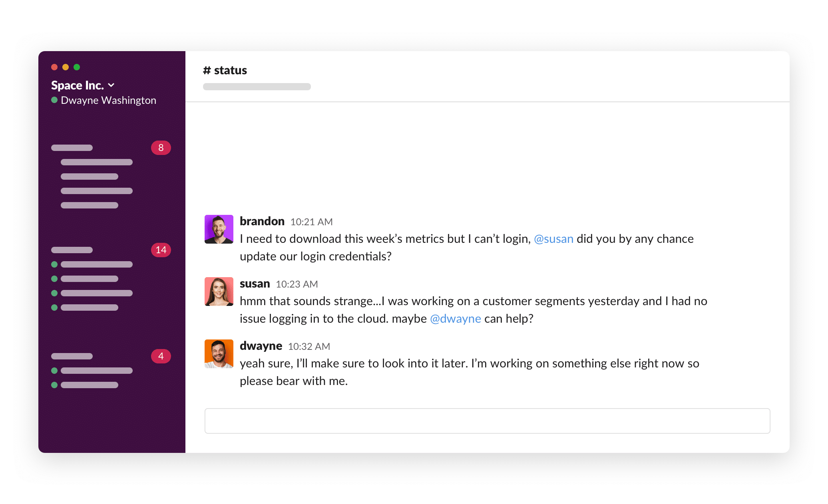The height and width of the screenshot is (504, 828).
Task: Open susan's profile avatar
Action: pyautogui.click(x=219, y=292)
